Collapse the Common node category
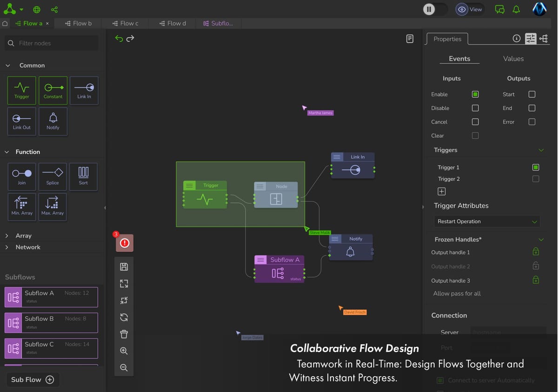The width and height of the screenshot is (558, 392). (x=7, y=66)
